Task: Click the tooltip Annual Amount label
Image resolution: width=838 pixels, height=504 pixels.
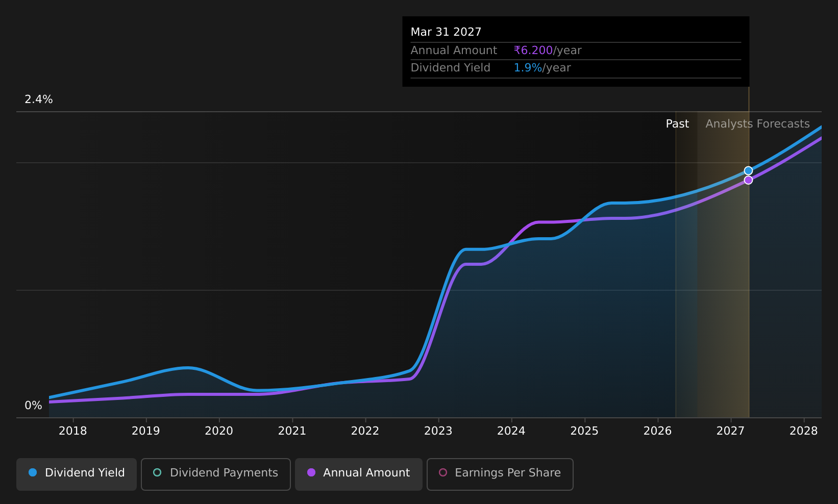Action: (x=454, y=51)
